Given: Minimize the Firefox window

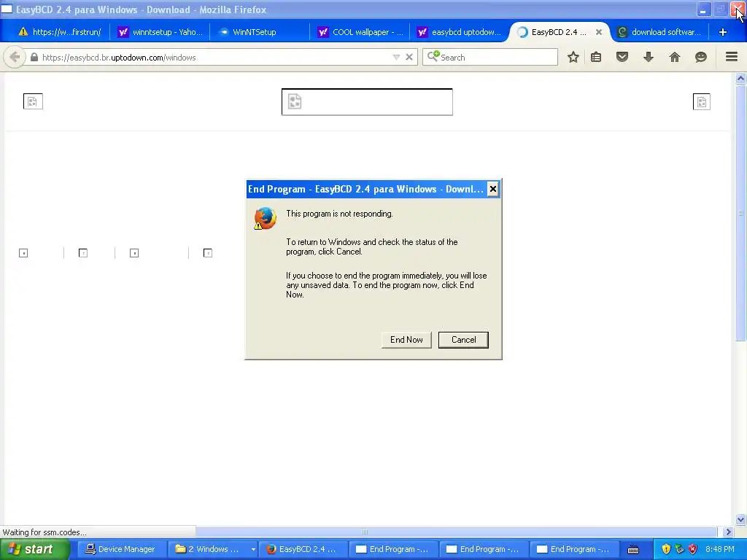Looking at the screenshot, I should pyautogui.click(x=703, y=9).
